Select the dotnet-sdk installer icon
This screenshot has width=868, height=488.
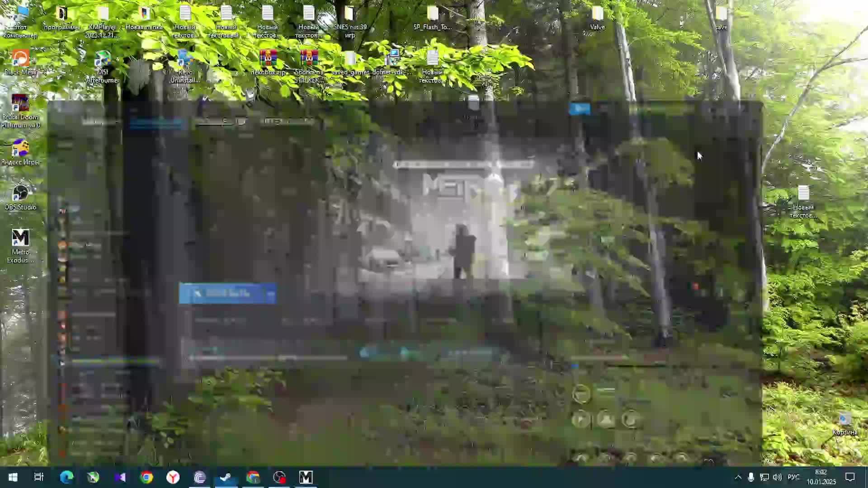pyautogui.click(x=392, y=62)
